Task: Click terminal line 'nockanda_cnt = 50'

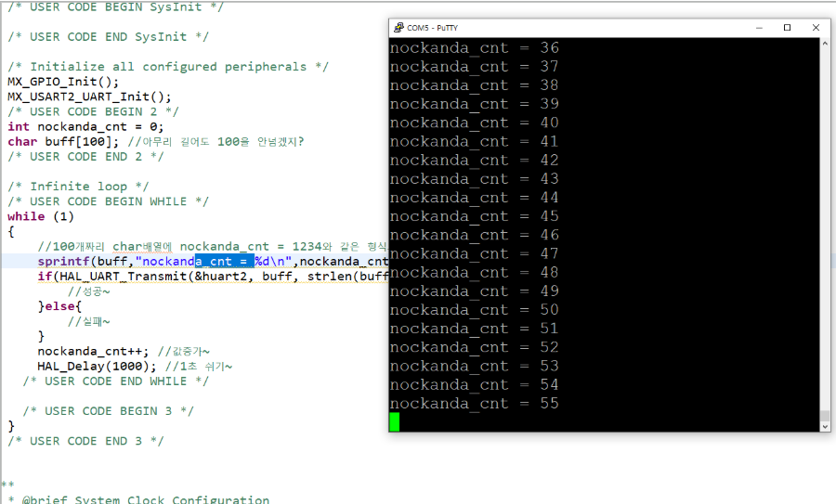Action: [x=475, y=310]
